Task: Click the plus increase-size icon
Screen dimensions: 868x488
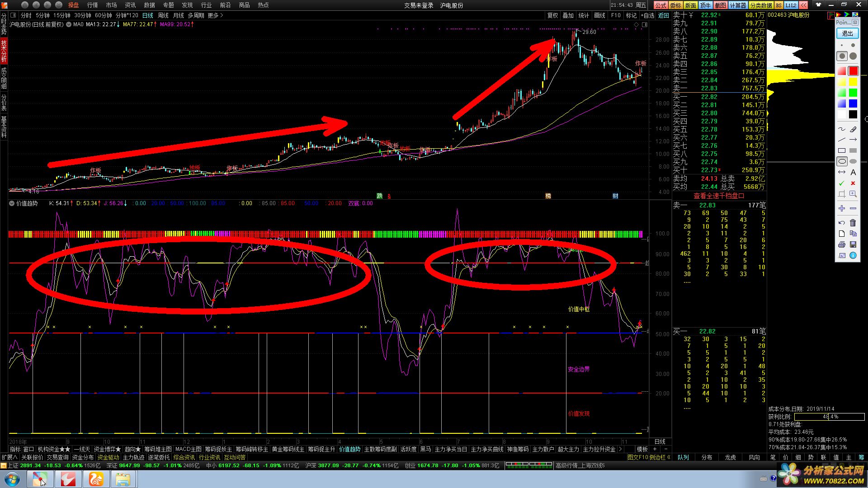Action: [842, 208]
